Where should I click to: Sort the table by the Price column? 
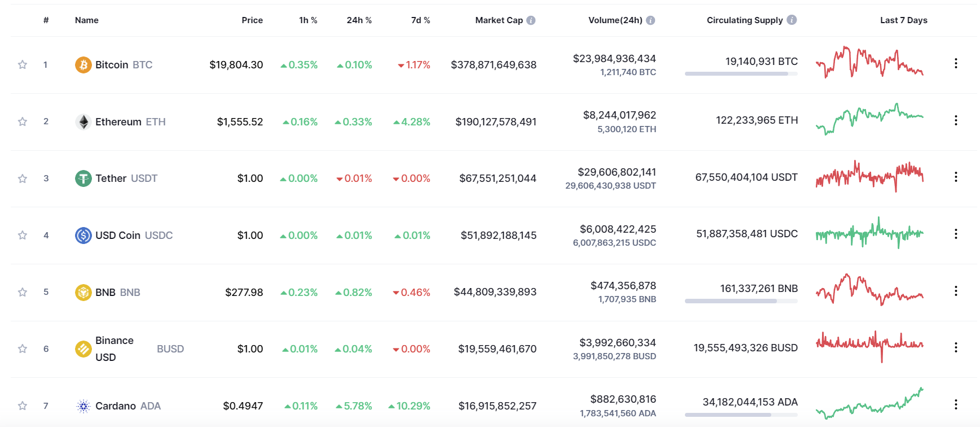[x=252, y=20]
